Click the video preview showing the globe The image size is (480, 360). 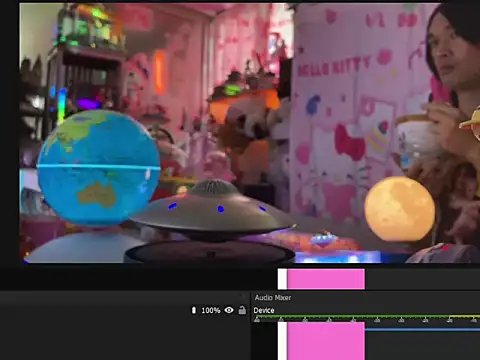(250, 133)
